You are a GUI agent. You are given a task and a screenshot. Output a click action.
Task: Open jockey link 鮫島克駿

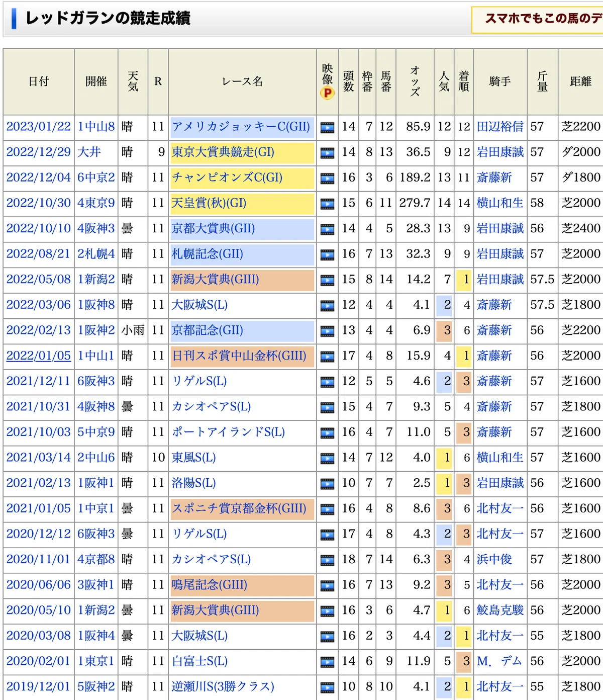(x=500, y=610)
